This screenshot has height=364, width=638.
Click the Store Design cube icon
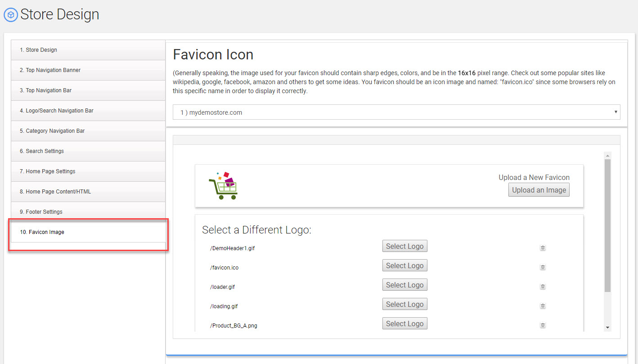click(x=11, y=15)
